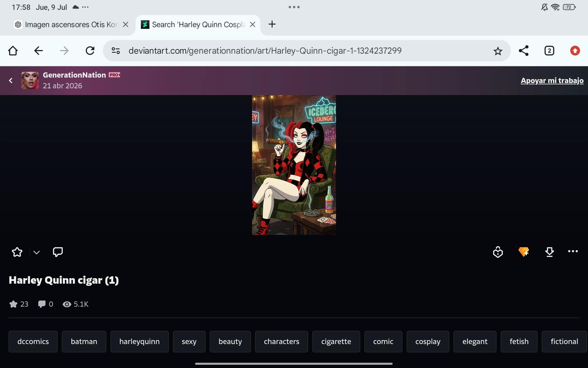
Task: Open GenerationNation username link
Action: tap(74, 75)
